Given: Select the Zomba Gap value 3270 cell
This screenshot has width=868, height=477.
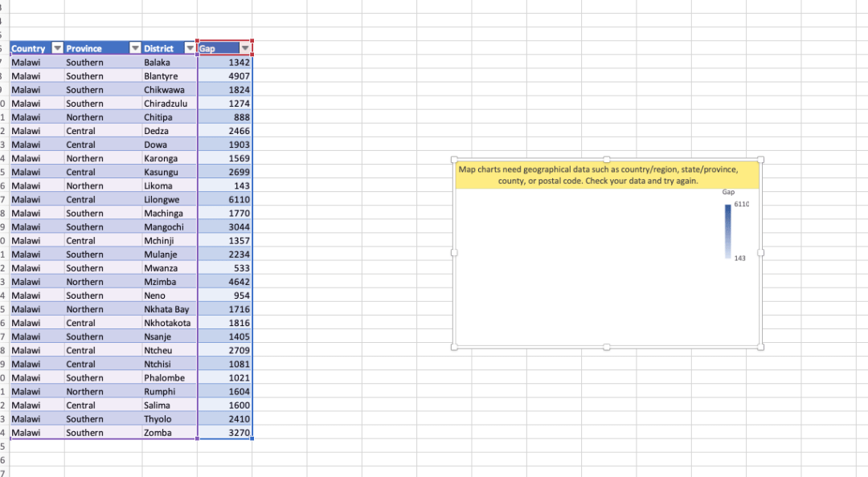Looking at the screenshot, I should pyautogui.click(x=225, y=433).
